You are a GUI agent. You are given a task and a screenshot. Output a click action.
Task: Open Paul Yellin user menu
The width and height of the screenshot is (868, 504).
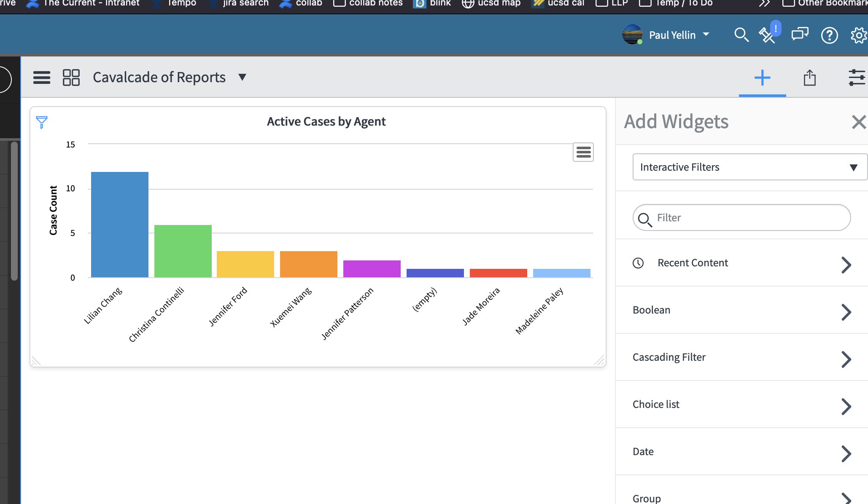click(x=679, y=35)
